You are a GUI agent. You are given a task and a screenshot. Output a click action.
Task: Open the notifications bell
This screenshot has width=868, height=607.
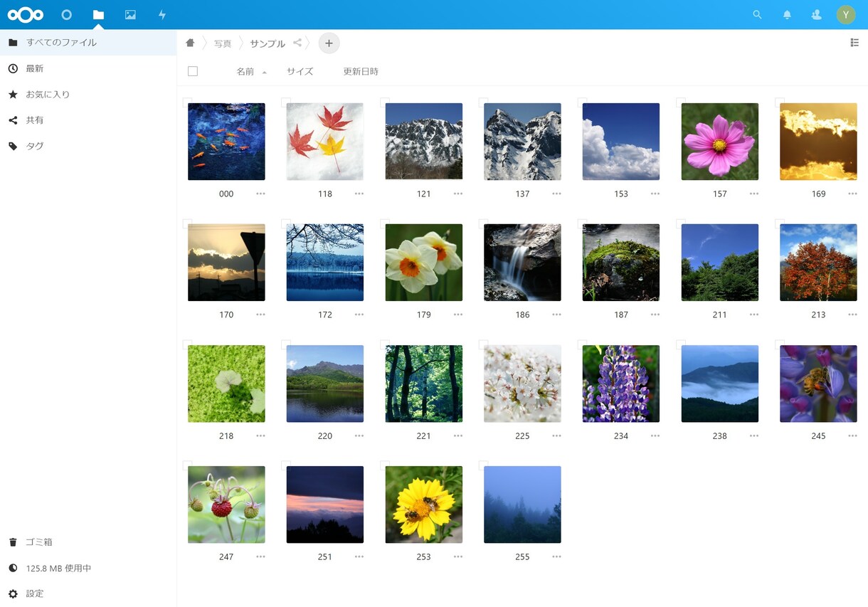[787, 14]
